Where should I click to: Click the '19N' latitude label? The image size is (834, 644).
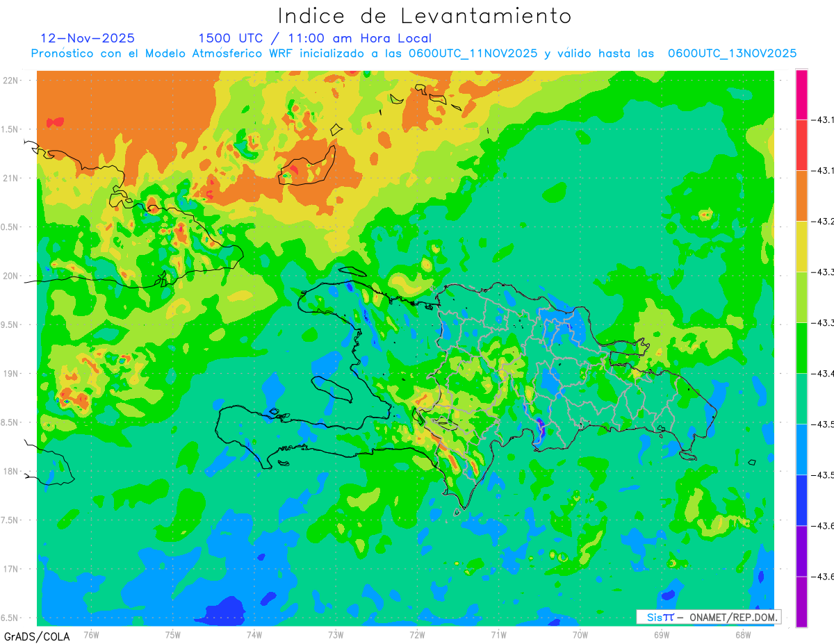point(10,373)
